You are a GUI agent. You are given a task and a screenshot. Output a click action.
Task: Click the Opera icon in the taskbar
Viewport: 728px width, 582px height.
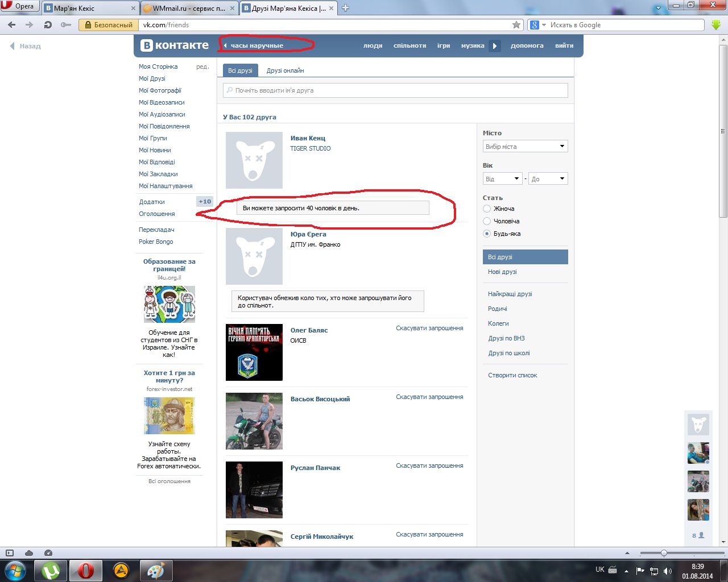coord(86,571)
